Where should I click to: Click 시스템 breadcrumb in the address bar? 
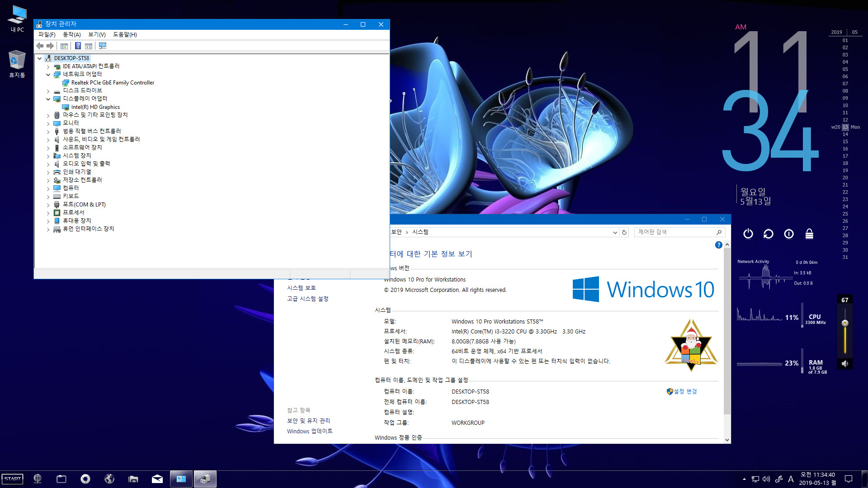click(420, 232)
